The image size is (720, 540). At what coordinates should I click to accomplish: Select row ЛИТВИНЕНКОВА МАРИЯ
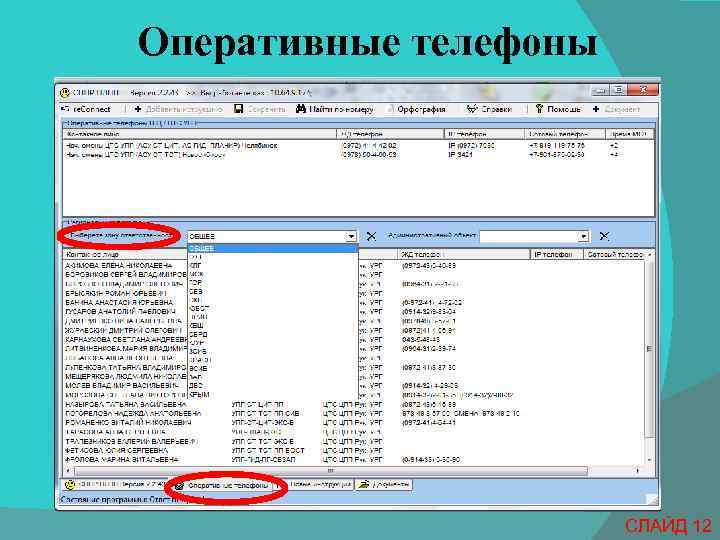coord(126,349)
